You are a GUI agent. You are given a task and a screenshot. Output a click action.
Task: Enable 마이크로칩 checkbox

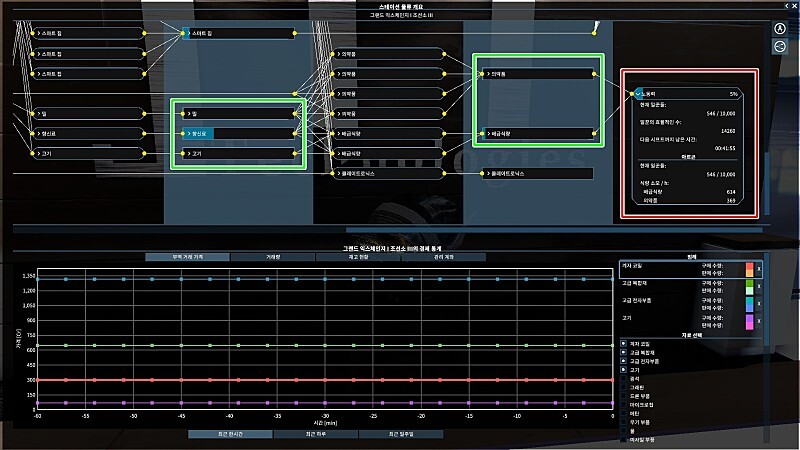(x=623, y=405)
